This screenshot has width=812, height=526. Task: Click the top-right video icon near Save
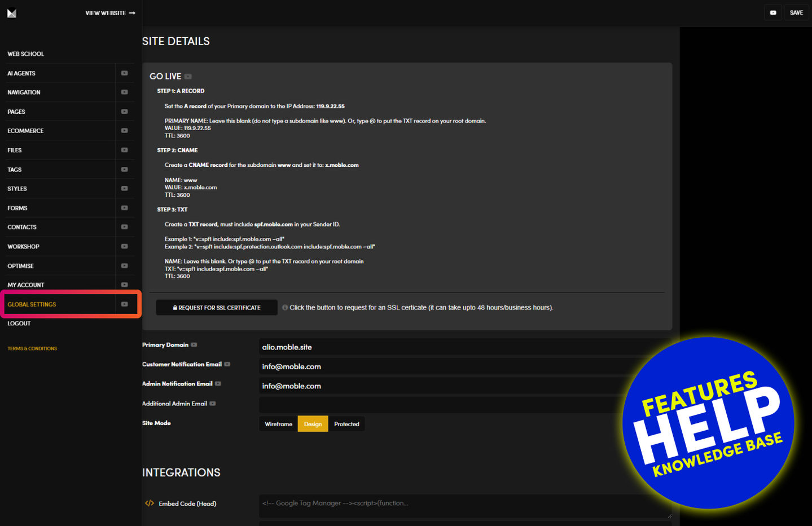773,13
